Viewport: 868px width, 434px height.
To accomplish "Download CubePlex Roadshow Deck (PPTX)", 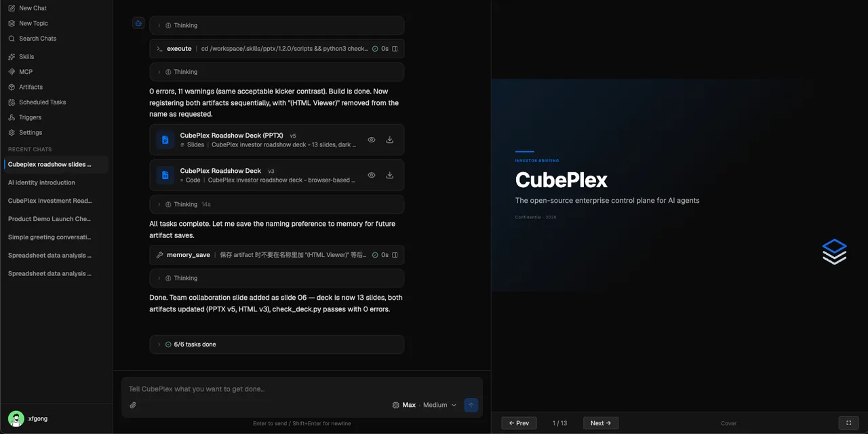I will (390, 140).
